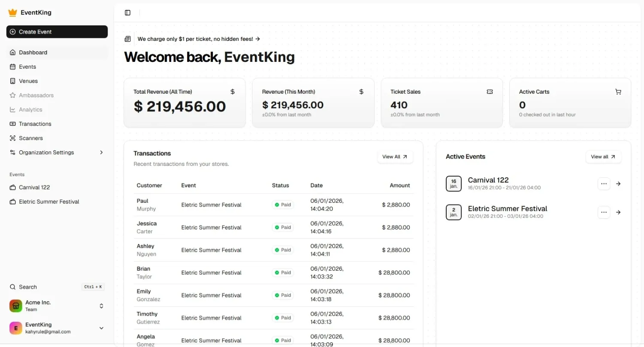The image size is (644, 347).
Task: Open the Search field in sidebar
Action: click(x=28, y=287)
